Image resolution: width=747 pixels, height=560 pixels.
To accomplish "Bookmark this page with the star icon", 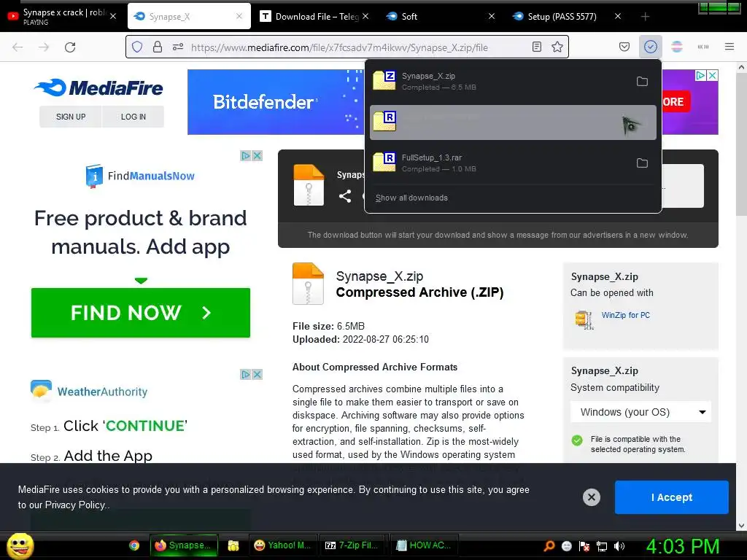I will coord(557,47).
